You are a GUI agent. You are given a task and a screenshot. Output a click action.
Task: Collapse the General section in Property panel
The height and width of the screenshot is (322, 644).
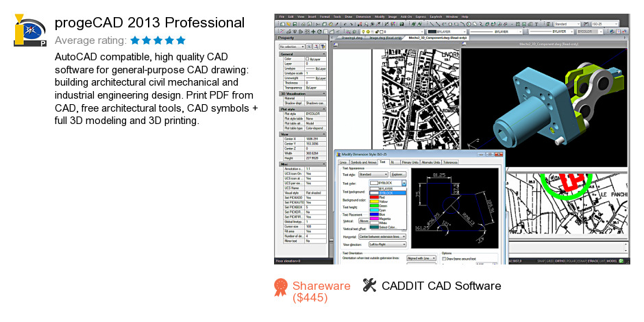(x=324, y=54)
